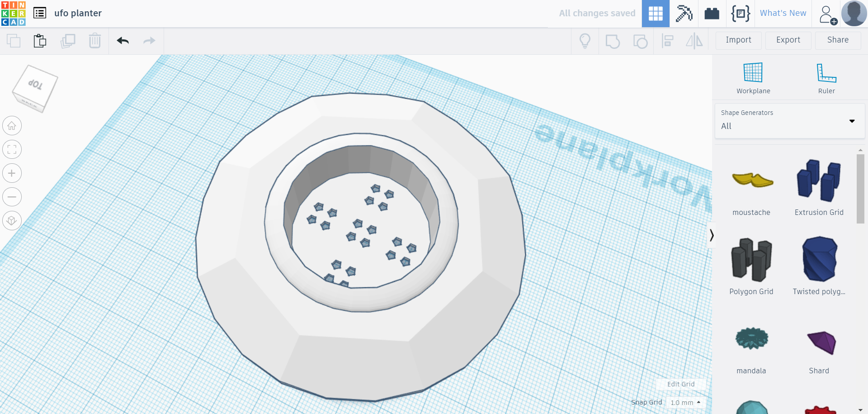Duplicate and repeat selected shape

point(68,41)
